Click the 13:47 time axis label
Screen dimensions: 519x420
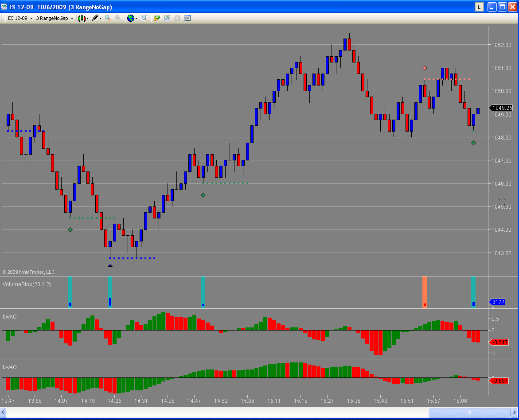click(8, 401)
